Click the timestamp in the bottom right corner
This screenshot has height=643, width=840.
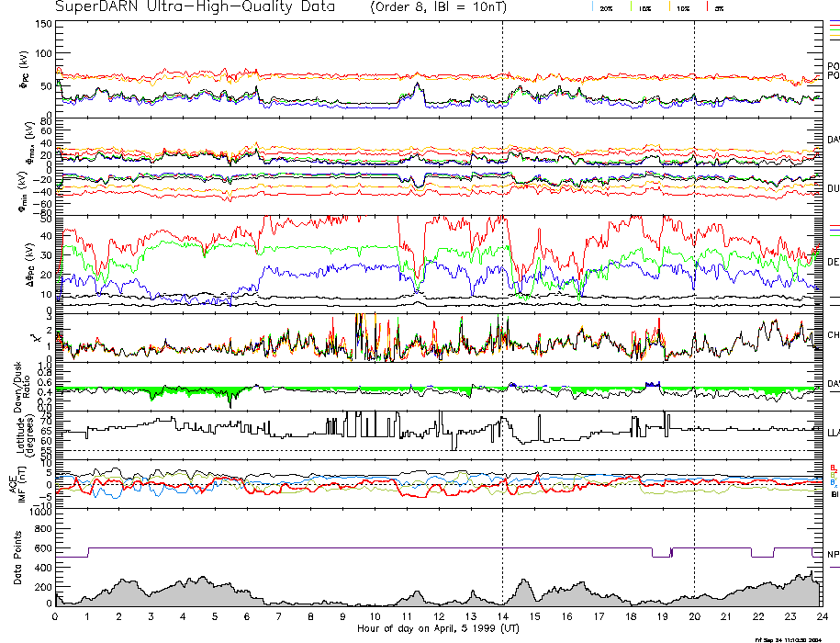pos(795,638)
